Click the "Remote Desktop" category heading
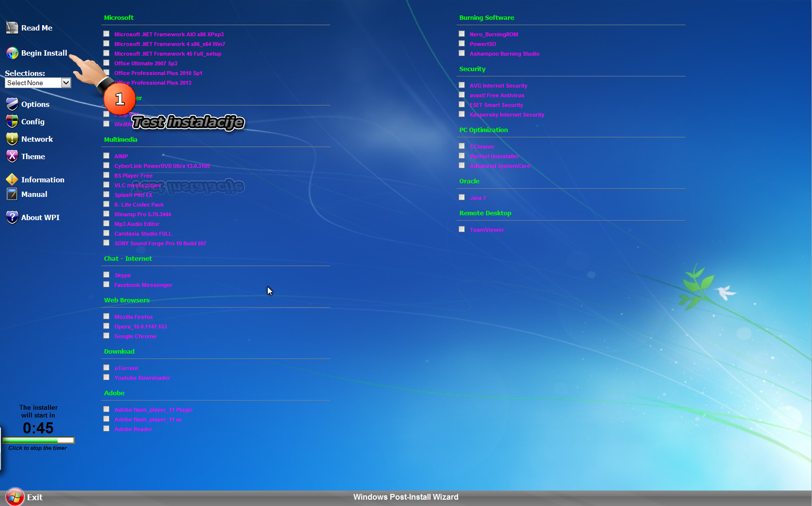The width and height of the screenshot is (812, 506). pos(485,213)
